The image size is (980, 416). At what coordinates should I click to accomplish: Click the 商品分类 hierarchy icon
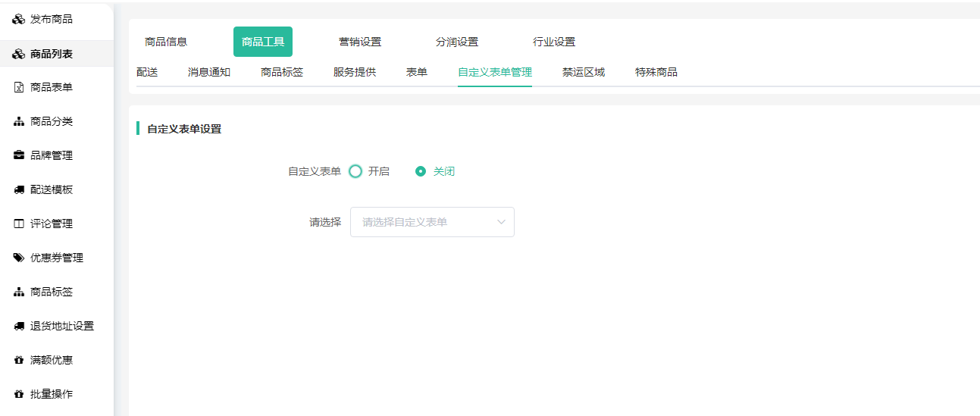[x=19, y=122]
